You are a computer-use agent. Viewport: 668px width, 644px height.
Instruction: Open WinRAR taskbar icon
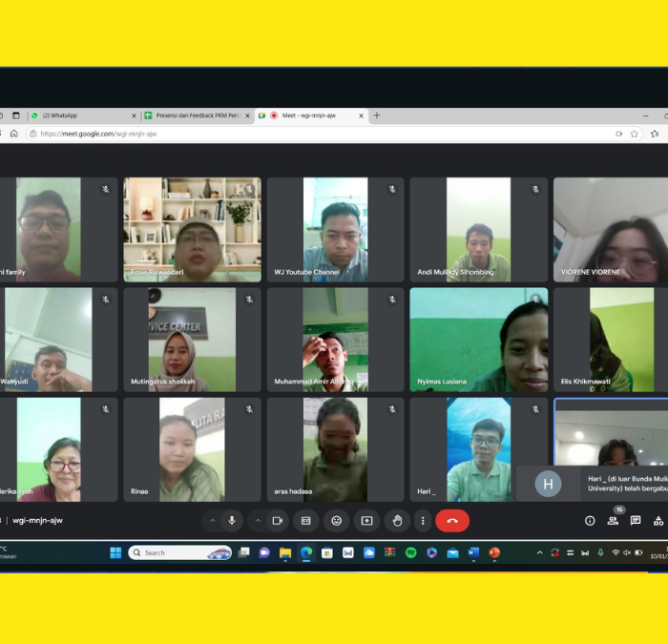coord(389,552)
